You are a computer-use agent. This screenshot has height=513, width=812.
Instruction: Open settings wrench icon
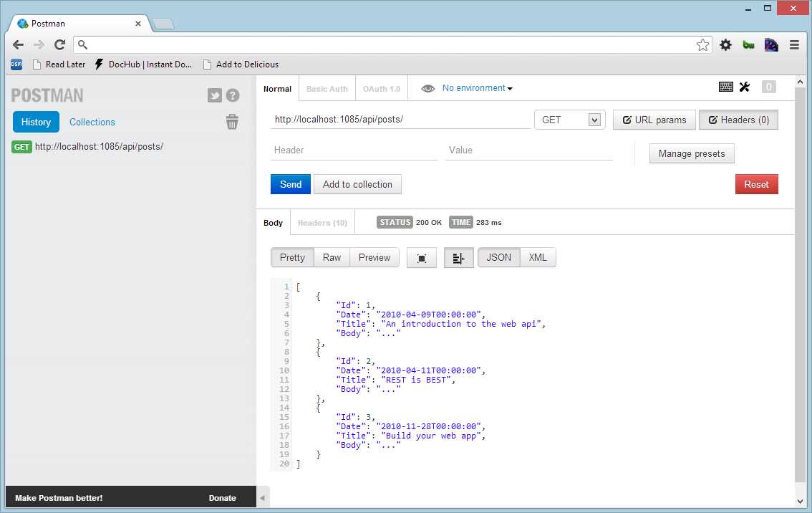point(745,87)
